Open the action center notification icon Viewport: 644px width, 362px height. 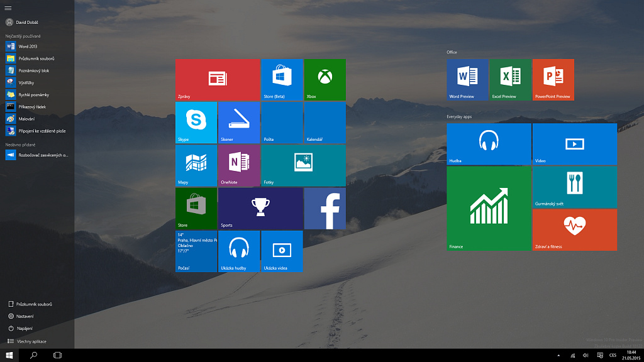tap(599, 356)
